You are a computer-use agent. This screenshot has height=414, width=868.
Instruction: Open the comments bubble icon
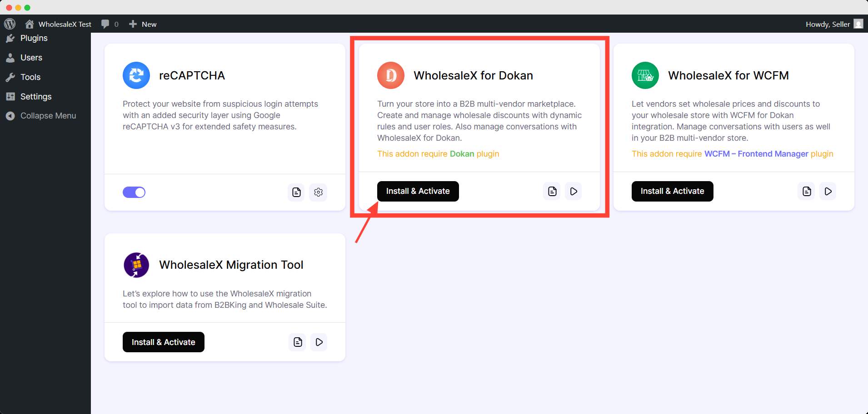coord(105,24)
